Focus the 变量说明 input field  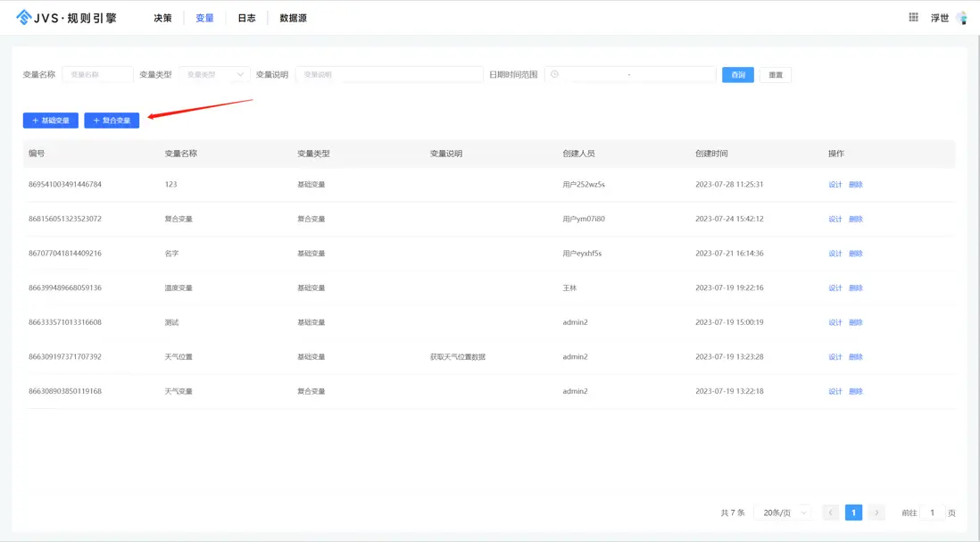click(389, 74)
